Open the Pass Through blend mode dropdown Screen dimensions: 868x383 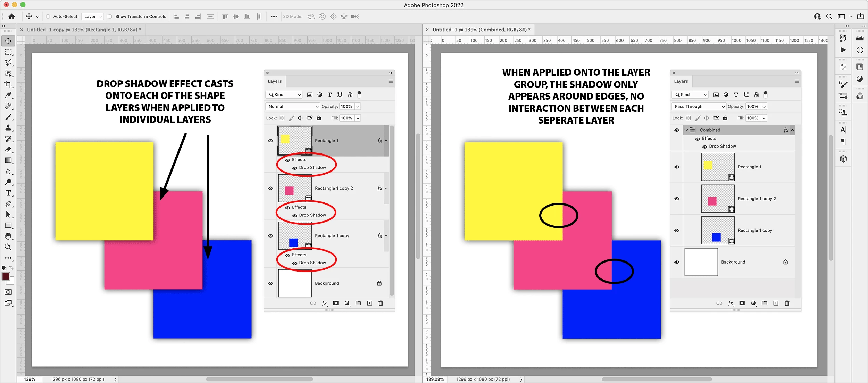(699, 106)
